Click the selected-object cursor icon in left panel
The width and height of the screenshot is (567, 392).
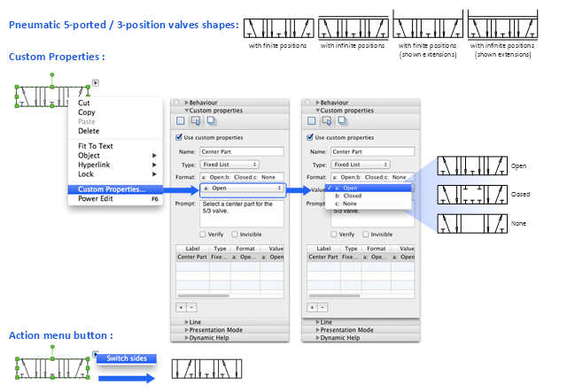point(196,121)
